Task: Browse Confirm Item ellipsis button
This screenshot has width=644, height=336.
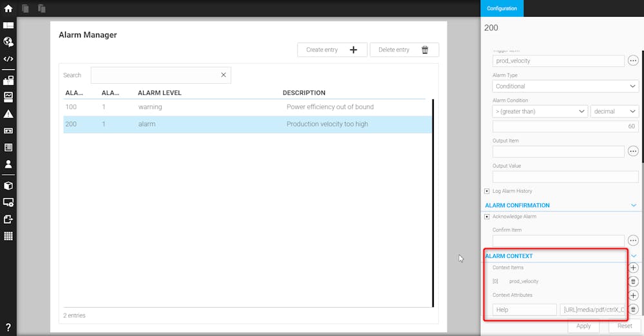Action: pos(633,241)
